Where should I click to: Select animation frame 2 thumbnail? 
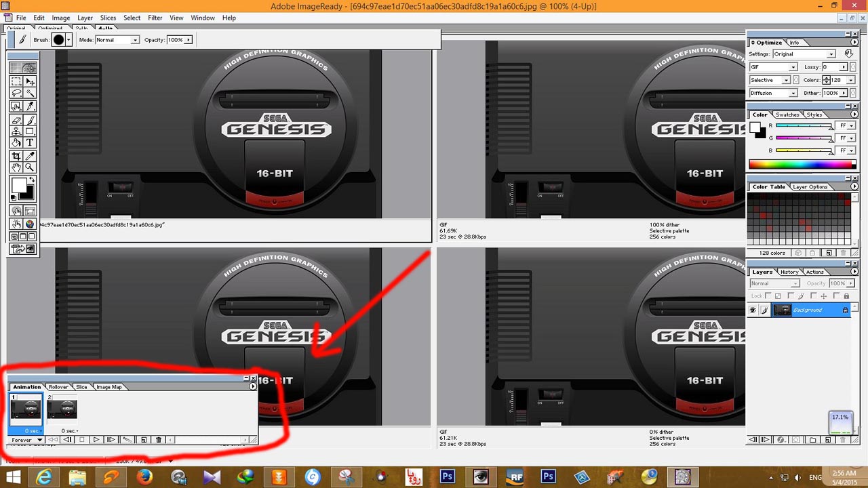(62, 409)
